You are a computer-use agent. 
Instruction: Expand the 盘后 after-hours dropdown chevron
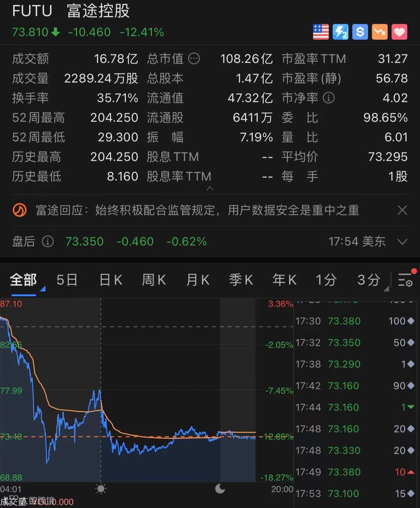tap(402, 242)
